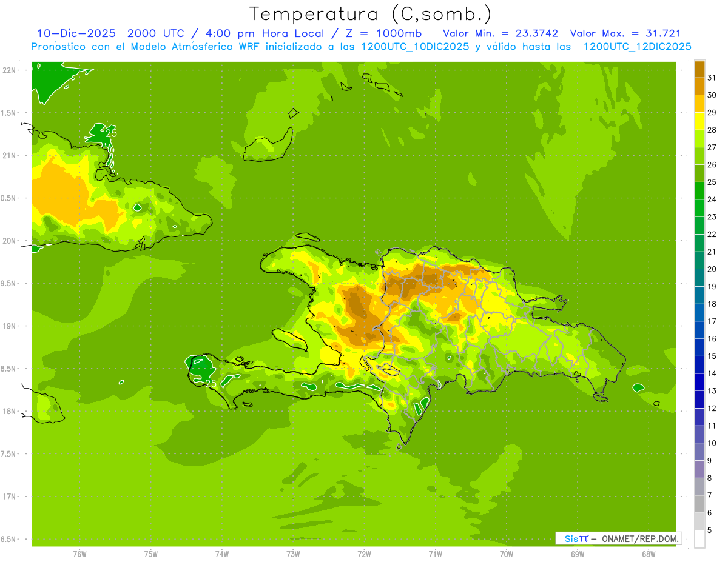The height and width of the screenshot is (562, 728).
Task: Click the '73W' longitude axis label
Action: point(292,554)
